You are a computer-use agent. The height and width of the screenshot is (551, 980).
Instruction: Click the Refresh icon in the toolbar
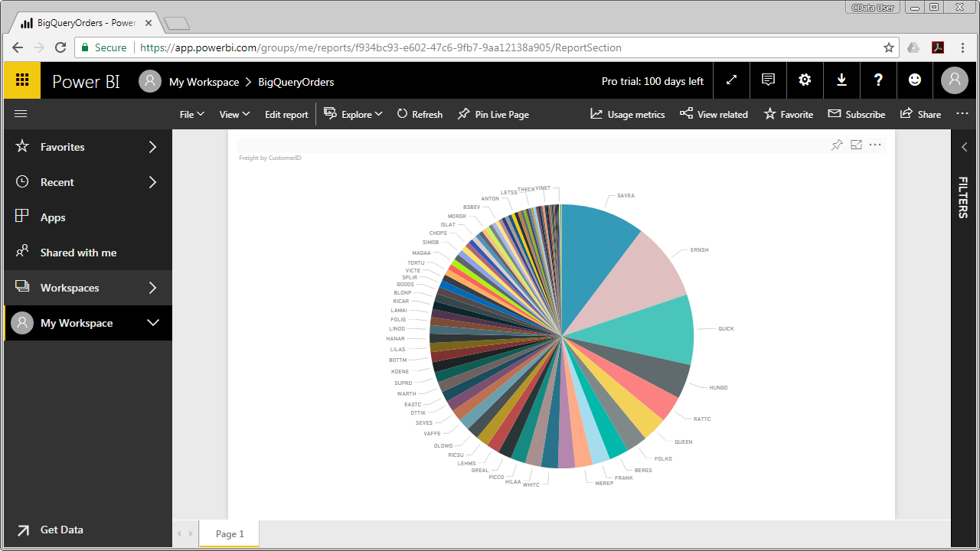[x=420, y=114]
